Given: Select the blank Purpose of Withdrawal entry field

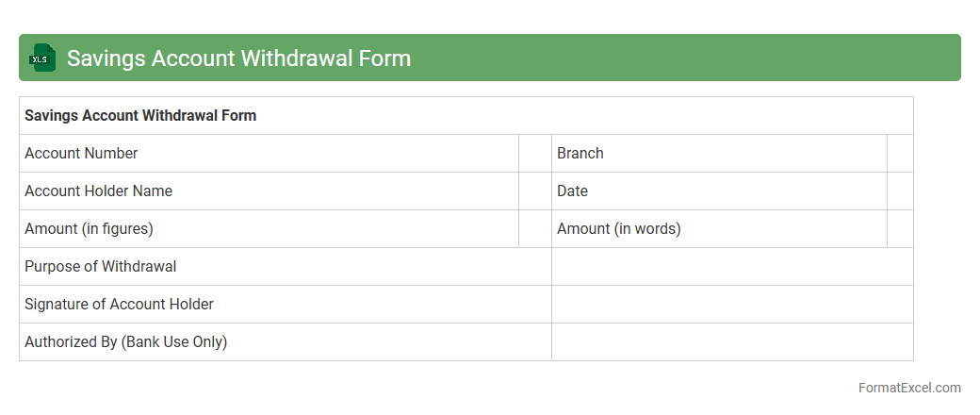Looking at the screenshot, I should click(x=732, y=267).
